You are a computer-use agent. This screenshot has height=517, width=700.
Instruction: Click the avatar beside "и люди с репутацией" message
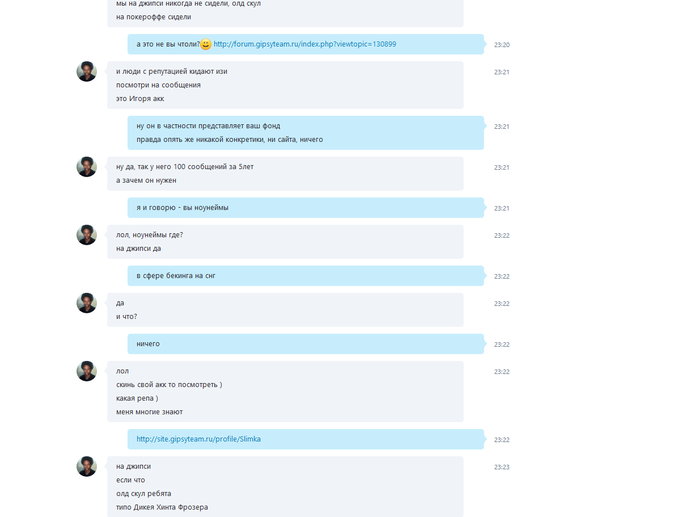tap(87, 71)
